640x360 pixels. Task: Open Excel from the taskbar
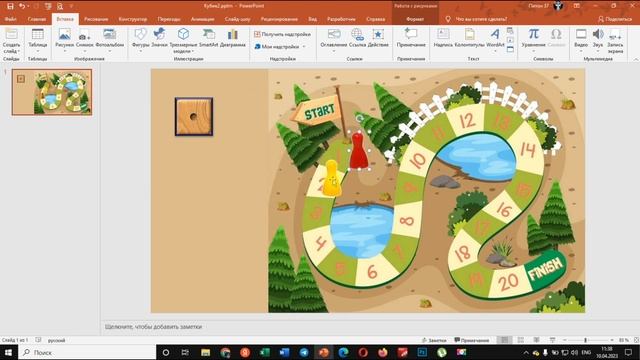(264, 352)
